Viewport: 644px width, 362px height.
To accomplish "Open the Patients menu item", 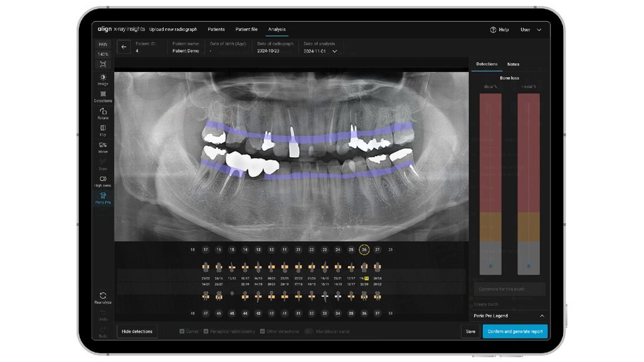I will (x=216, y=29).
